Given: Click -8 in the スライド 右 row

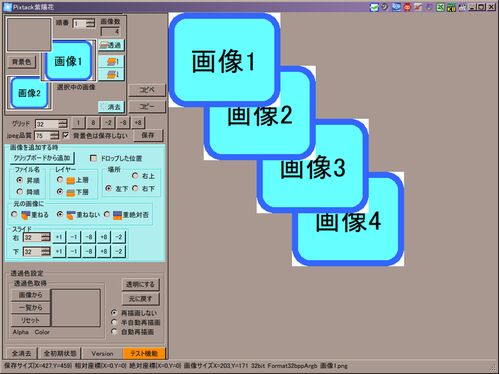Looking at the screenshot, I should point(89,237).
